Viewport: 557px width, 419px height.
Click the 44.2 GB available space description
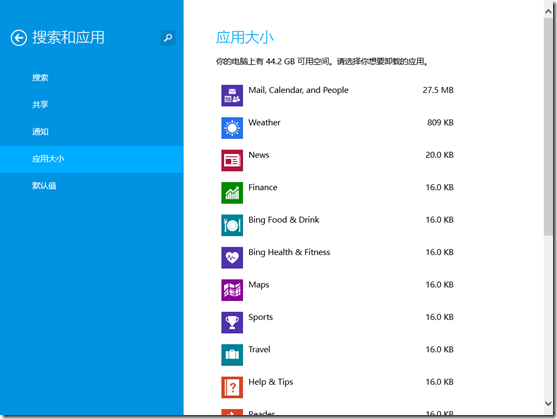(322, 62)
